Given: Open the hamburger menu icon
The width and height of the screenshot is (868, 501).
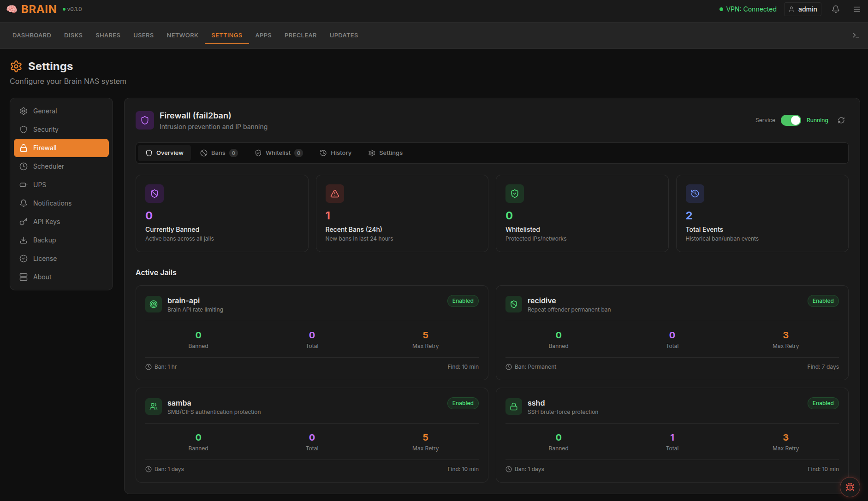Looking at the screenshot, I should [856, 9].
